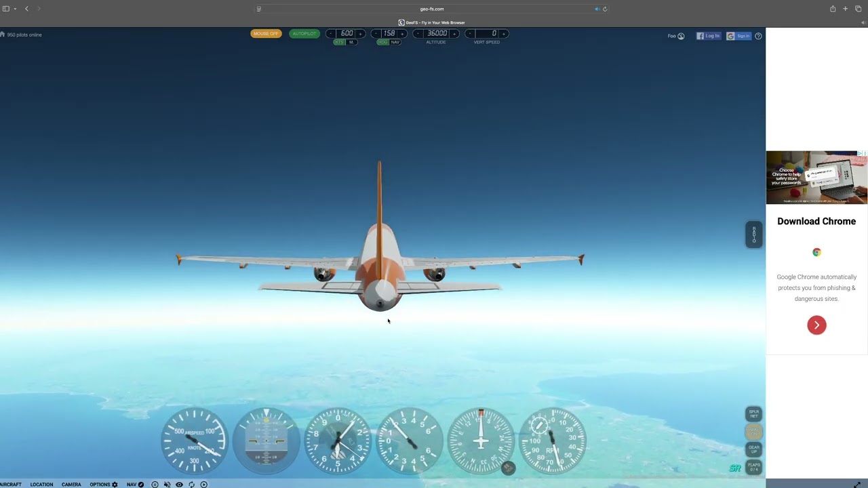Open the Download Chrome ad headline
The image size is (868, 488).
click(x=816, y=222)
